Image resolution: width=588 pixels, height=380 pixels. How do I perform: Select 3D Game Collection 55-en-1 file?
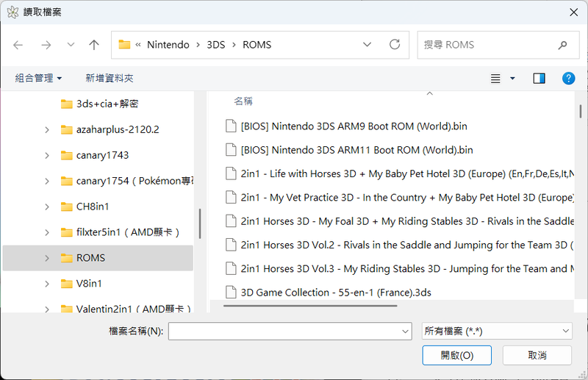336,293
